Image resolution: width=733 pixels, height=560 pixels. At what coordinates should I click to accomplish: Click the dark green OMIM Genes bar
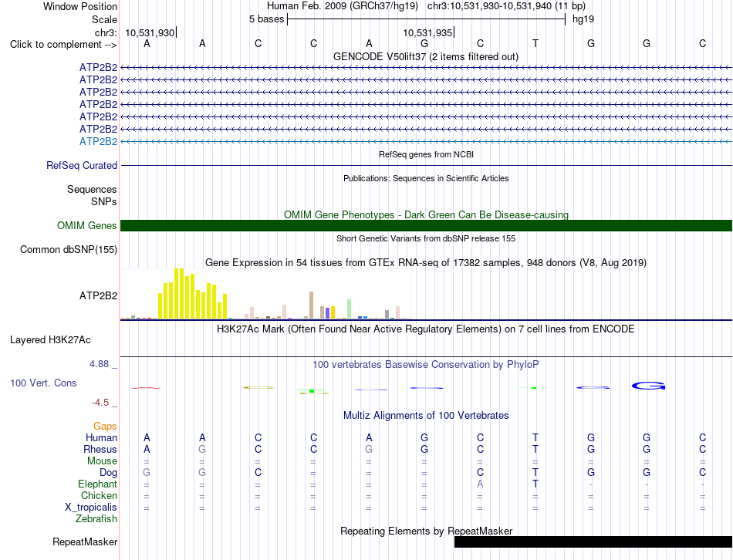coord(426,225)
